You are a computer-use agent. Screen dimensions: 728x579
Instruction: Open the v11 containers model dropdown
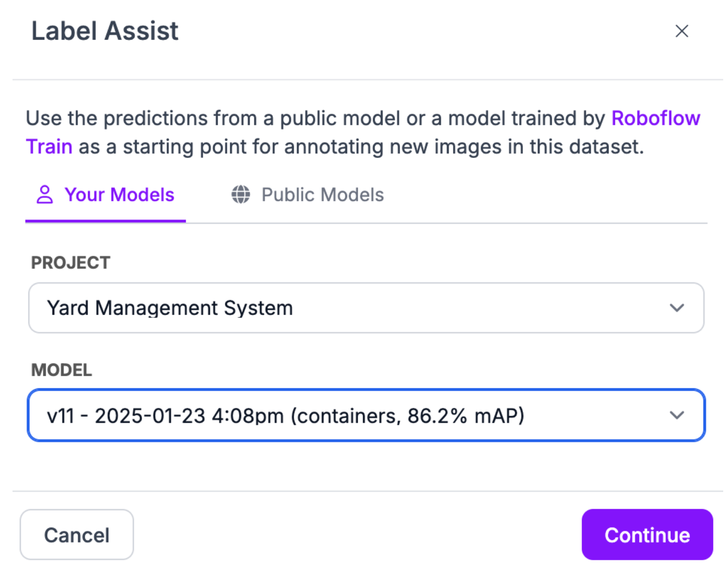pos(366,415)
